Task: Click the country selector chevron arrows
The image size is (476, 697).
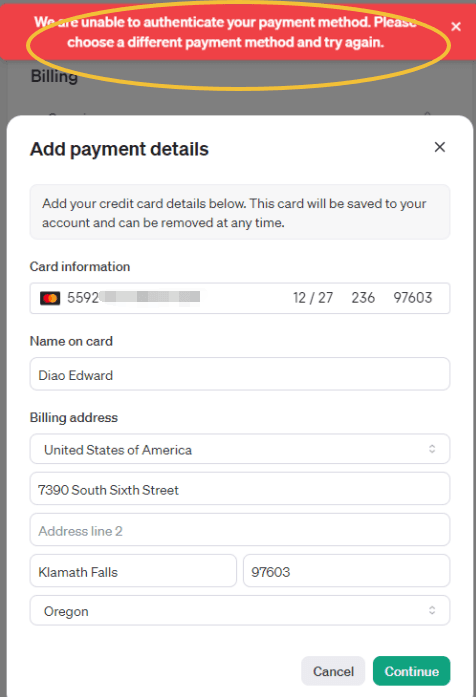Action: pyautogui.click(x=432, y=449)
